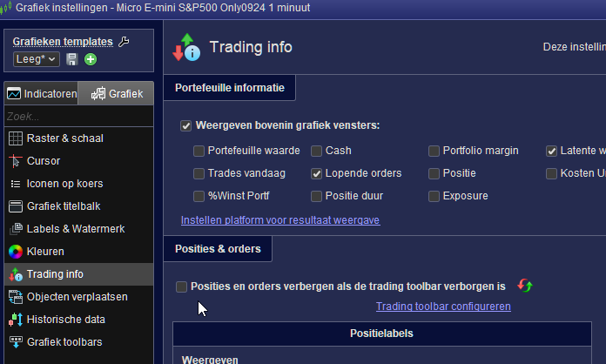Select the Portefeuille informatie section tab
The image size is (606, 364).
coord(230,88)
